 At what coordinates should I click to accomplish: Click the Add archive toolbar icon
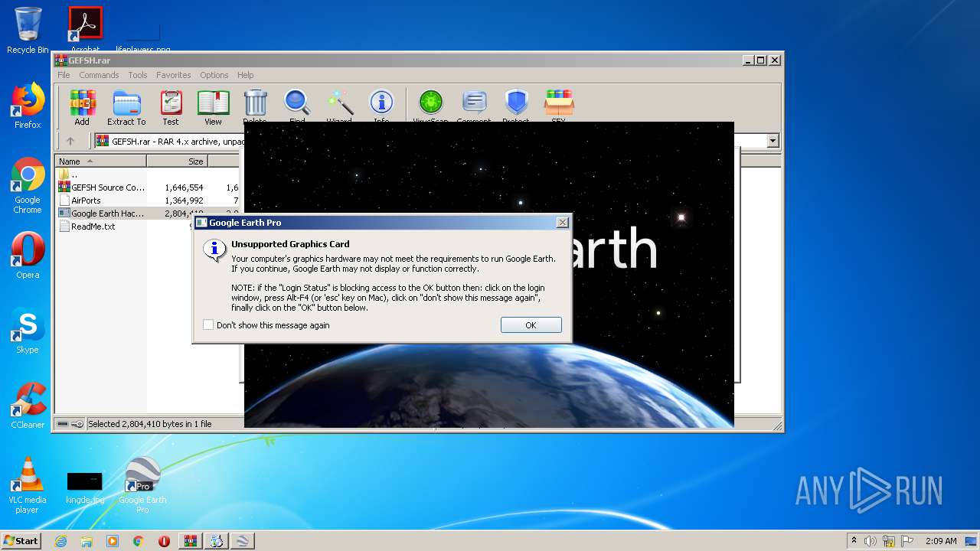82,103
